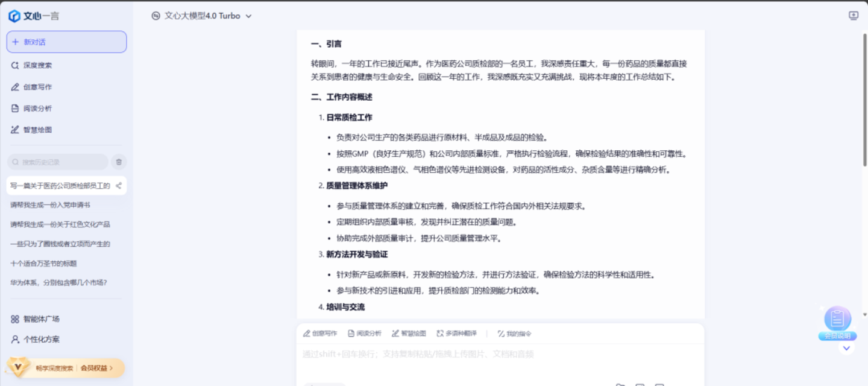Click the scroll-to-bottom chevron button
The width and height of the screenshot is (868, 386).
click(846, 348)
